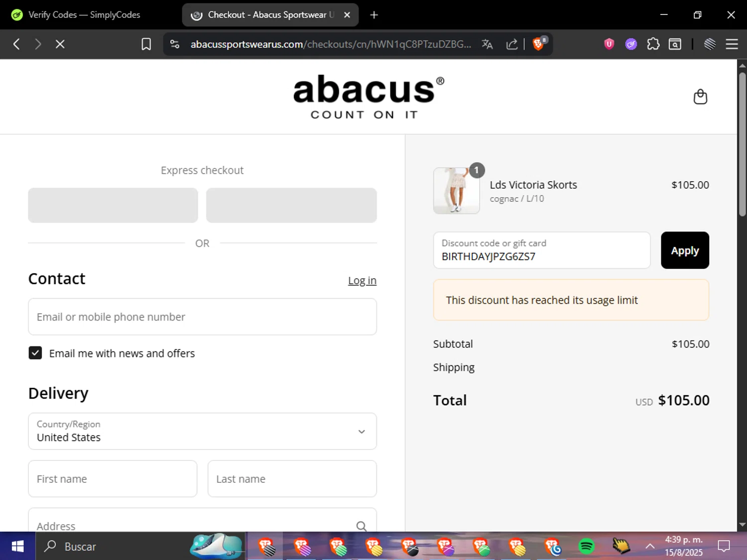The height and width of the screenshot is (560, 747).
Task: Click the striped profile icon in toolbar
Action: (x=710, y=44)
